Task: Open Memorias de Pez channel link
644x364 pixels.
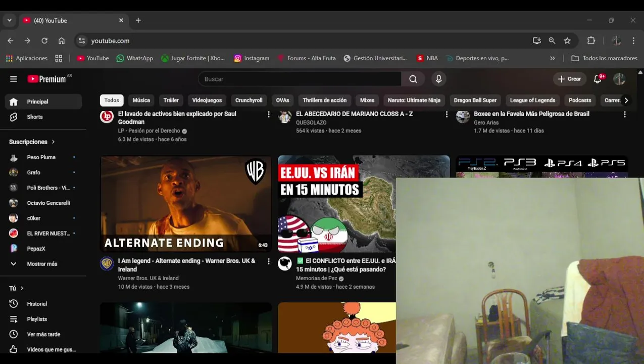Action: [x=316, y=278]
